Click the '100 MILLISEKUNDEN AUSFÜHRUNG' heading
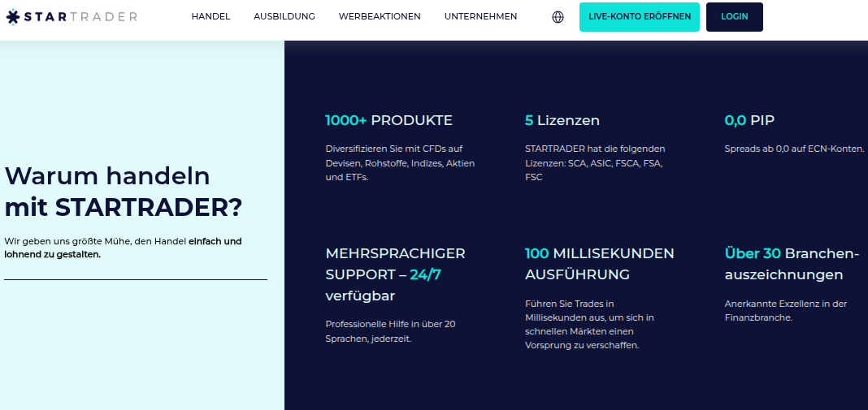Viewport: 868px width, 410px height. tap(600, 264)
